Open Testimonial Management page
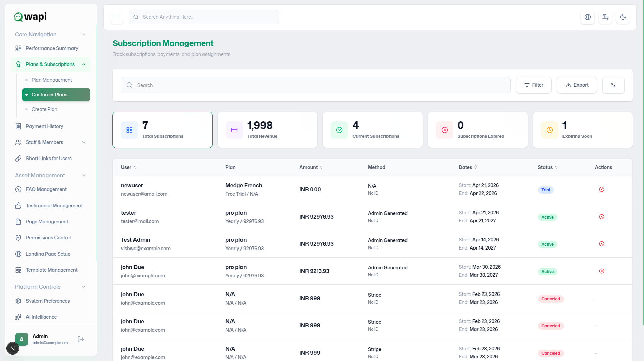This screenshot has height=361, width=644. 51,206
